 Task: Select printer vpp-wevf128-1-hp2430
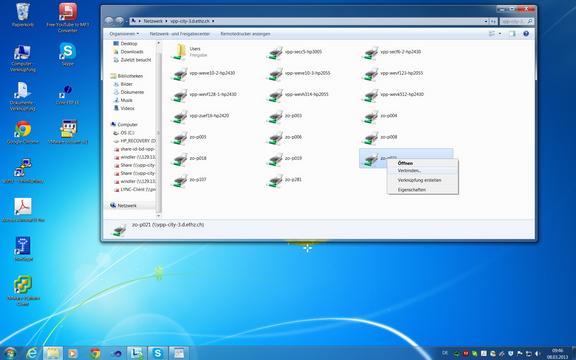[205, 95]
